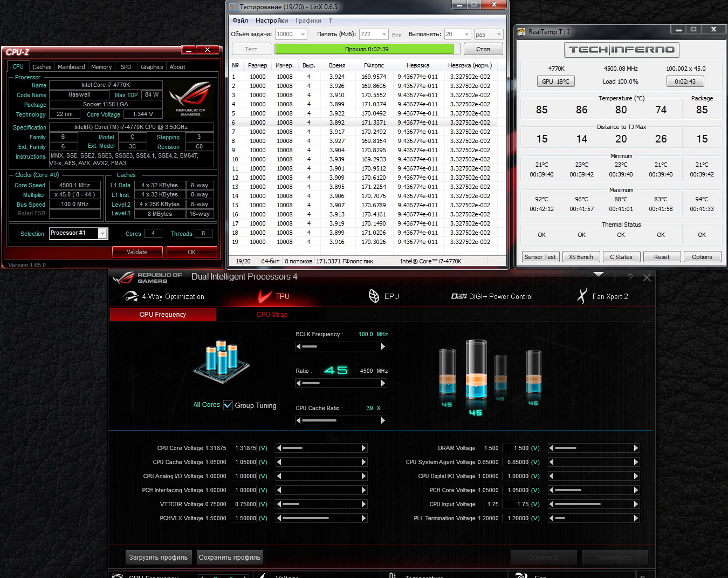Open C States in RealTemp
The width and height of the screenshot is (728, 578).
[x=621, y=257]
